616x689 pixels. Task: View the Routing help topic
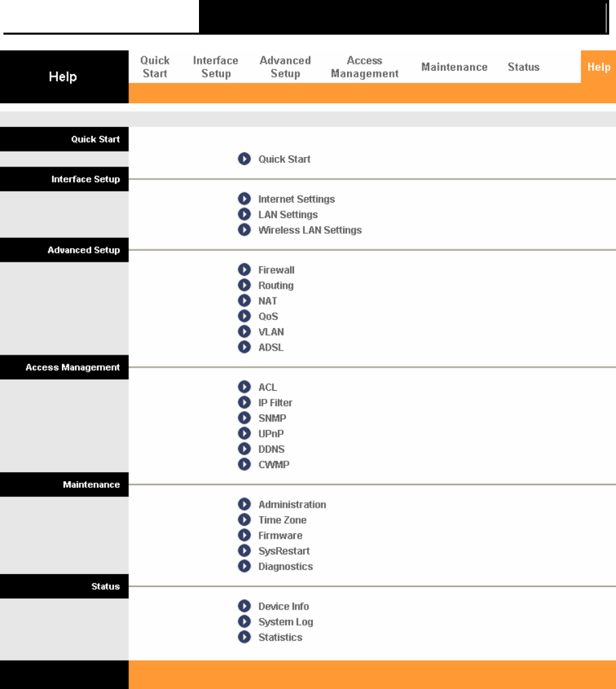pyautogui.click(x=276, y=285)
